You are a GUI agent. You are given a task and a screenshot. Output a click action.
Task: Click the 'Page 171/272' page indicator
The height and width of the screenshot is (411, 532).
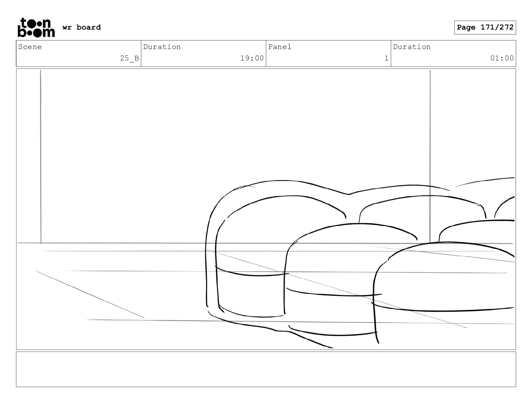(x=485, y=28)
